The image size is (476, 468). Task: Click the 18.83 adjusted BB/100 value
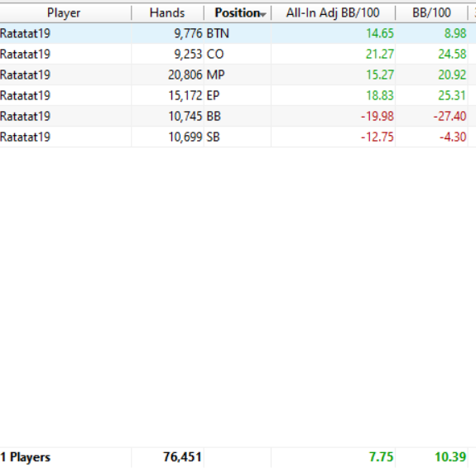pos(380,95)
